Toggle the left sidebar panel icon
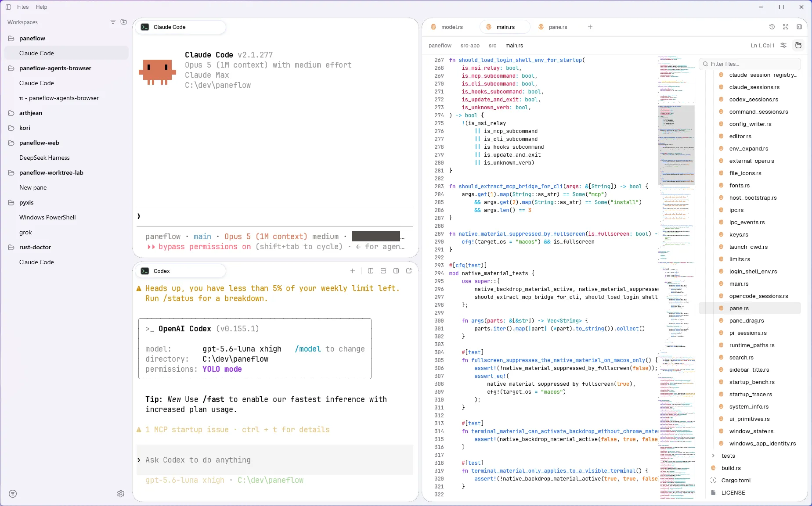 (8, 7)
